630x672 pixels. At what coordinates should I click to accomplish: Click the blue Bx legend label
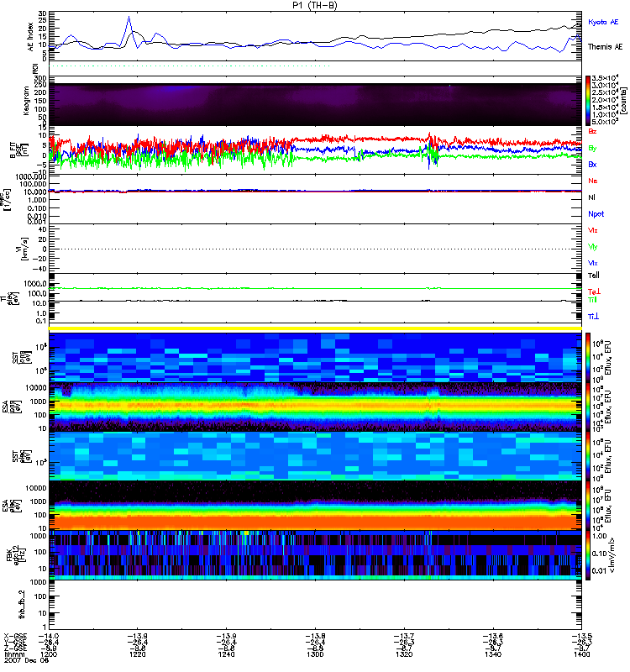(592, 164)
